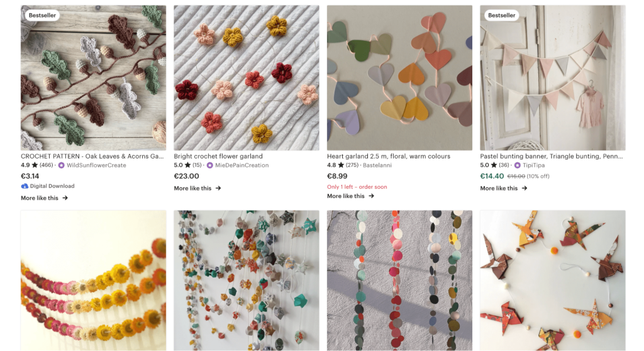The width and height of the screenshot is (644, 351).
Task: Click the More like this arrow under Pastel bunting banner
Action: point(525,188)
